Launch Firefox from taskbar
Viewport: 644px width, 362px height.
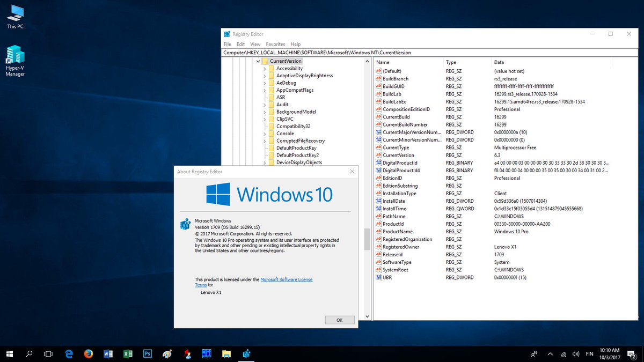(x=89, y=354)
